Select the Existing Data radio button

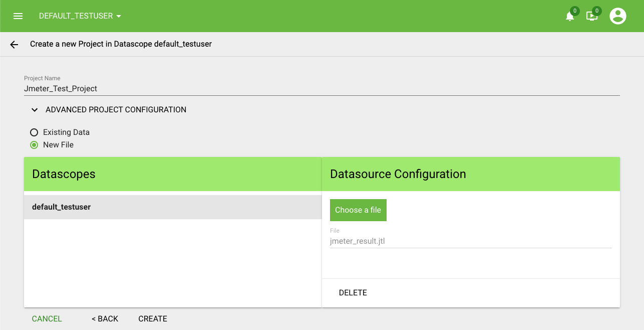pyautogui.click(x=34, y=132)
